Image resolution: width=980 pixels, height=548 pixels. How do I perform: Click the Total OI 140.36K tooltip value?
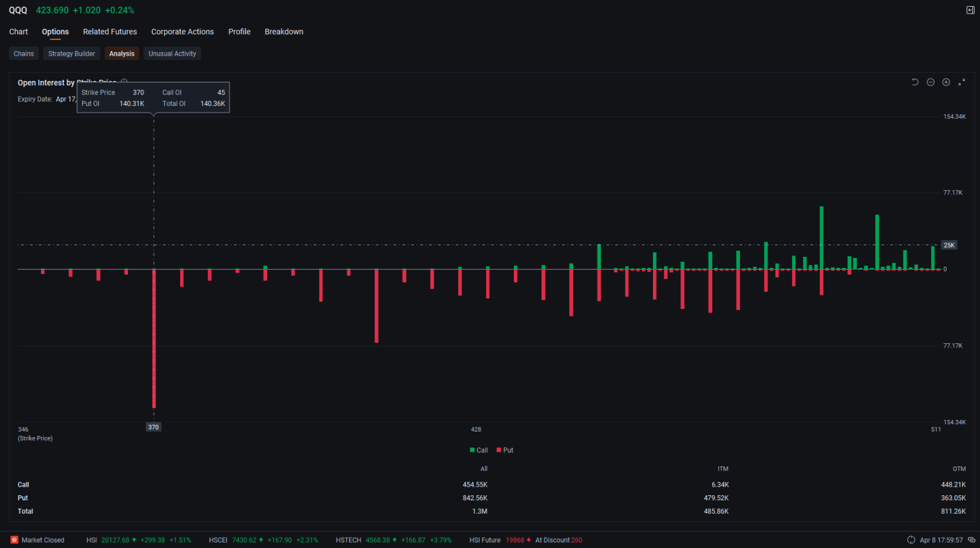[213, 104]
